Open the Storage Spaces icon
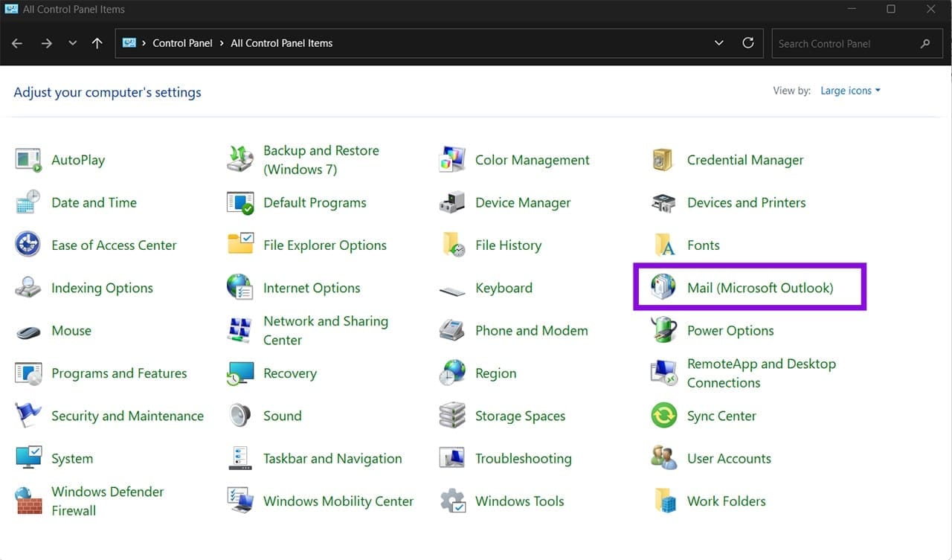This screenshot has height=560, width=952. [452, 416]
